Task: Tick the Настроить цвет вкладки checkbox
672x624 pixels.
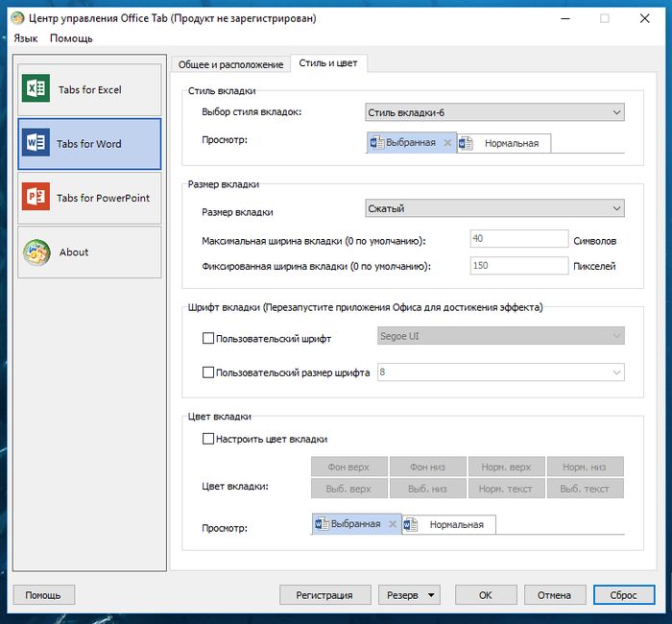Action: point(208,439)
